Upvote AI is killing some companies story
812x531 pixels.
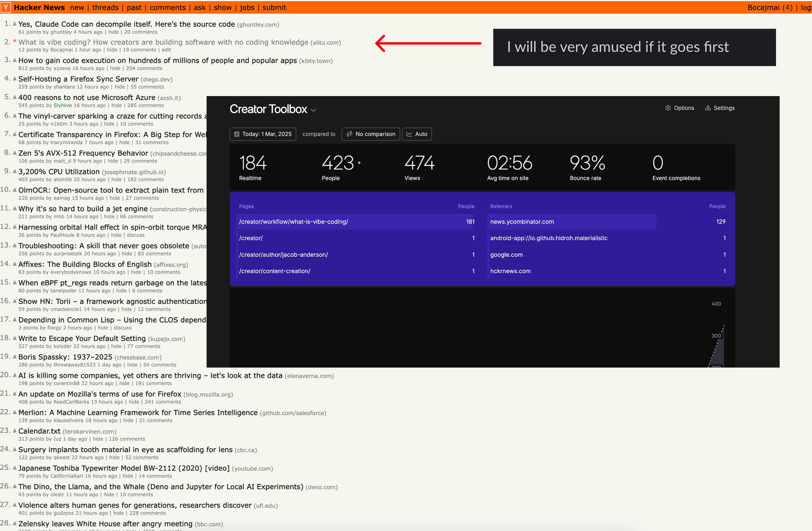pyautogui.click(x=15, y=375)
